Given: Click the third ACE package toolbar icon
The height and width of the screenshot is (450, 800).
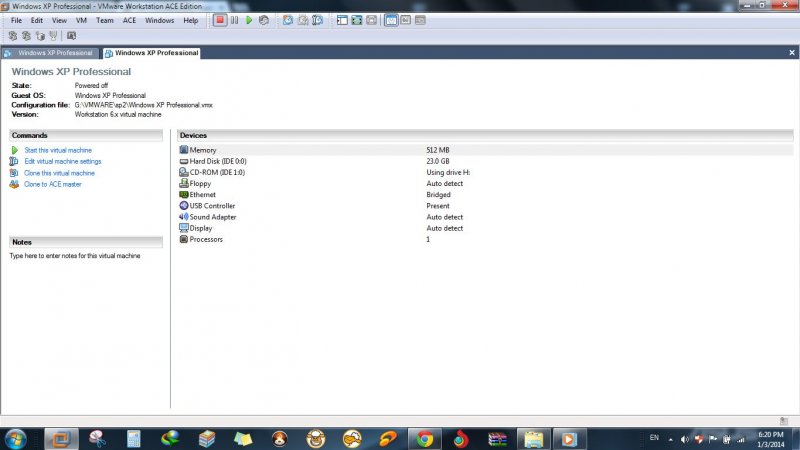Looking at the screenshot, I should click(40, 36).
